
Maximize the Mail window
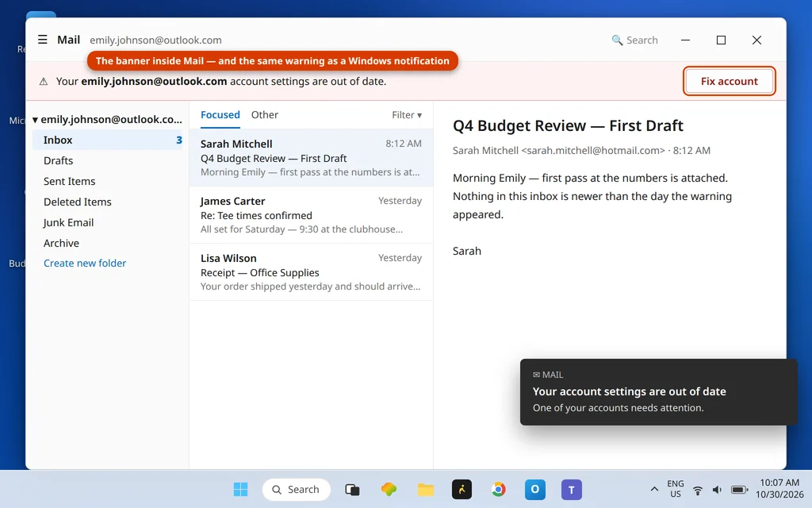(x=721, y=40)
